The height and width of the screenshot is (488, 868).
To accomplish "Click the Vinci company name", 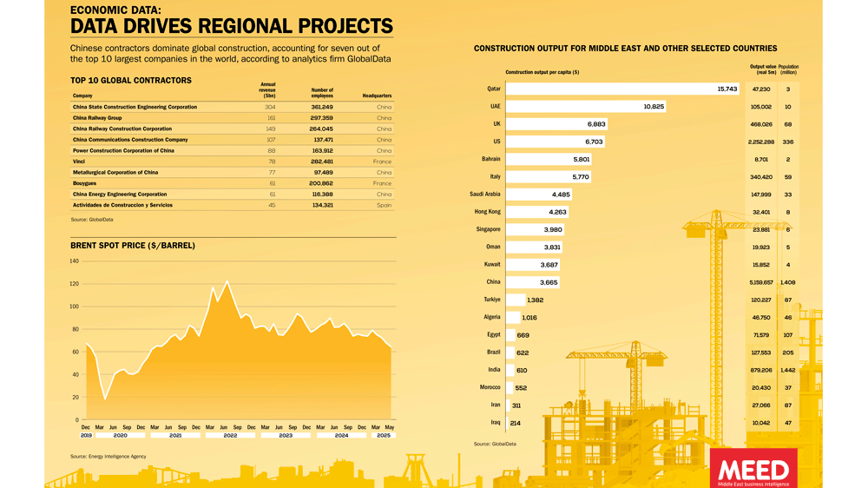I will tap(79, 162).
